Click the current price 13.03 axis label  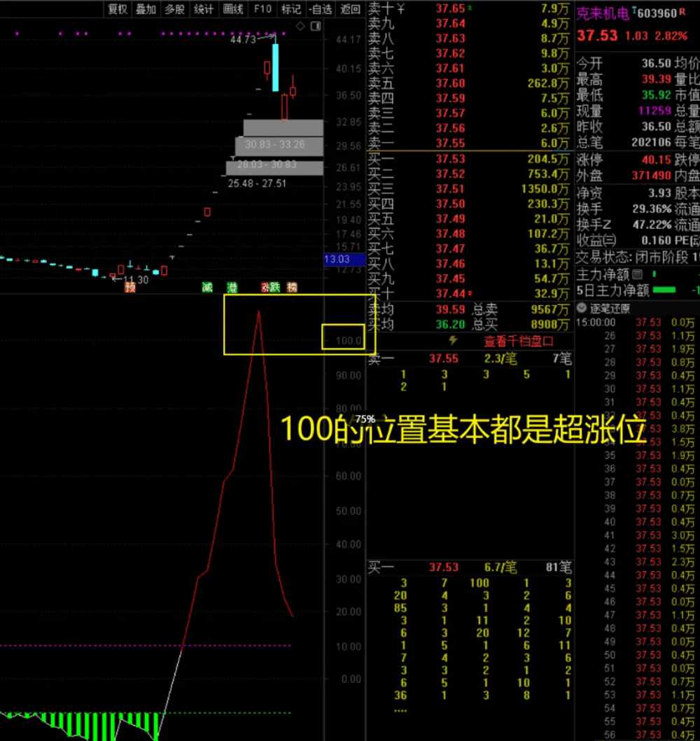coord(344,259)
